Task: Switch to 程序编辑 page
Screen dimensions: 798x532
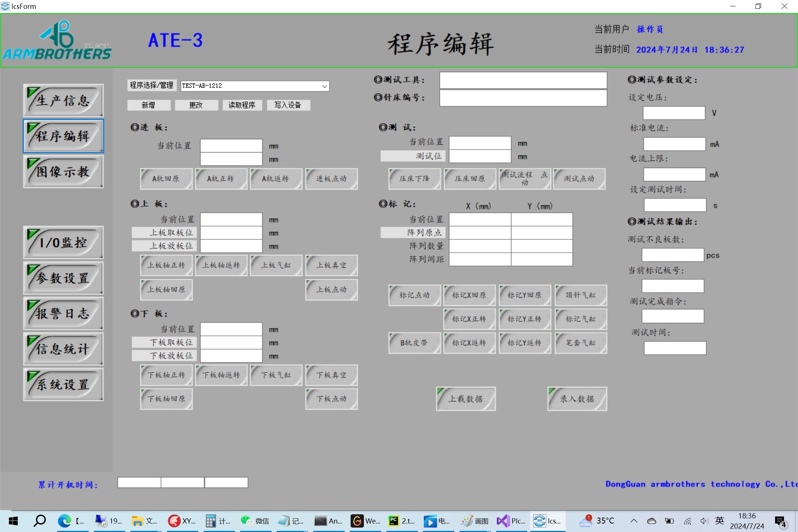Action: tap(63, 136)
